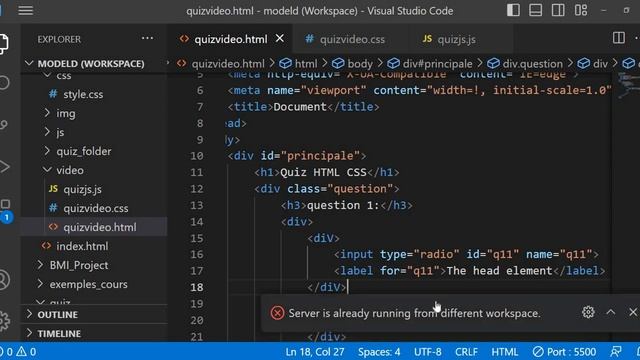640x360 pixels.
Task: Toggle secondary side bar layout icon
Action: [558, 10]
